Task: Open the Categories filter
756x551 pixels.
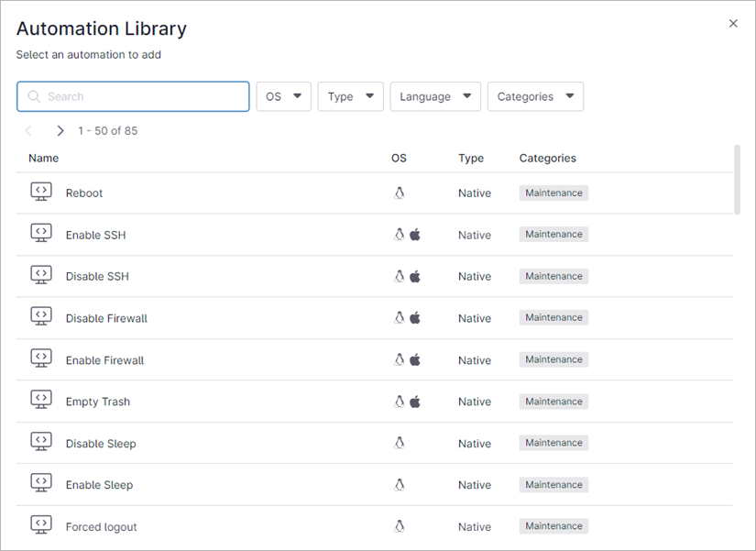Action: (535, 96)
